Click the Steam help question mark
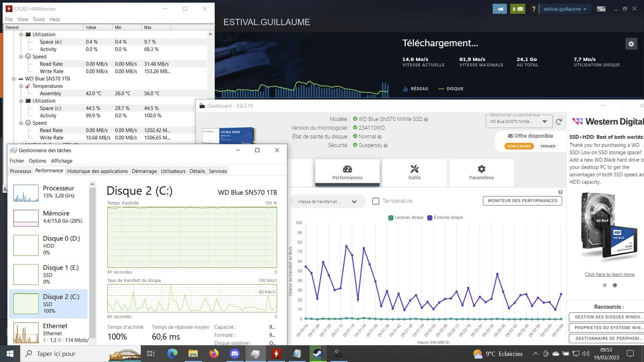The image size is (644, 362). pos(534,9)
